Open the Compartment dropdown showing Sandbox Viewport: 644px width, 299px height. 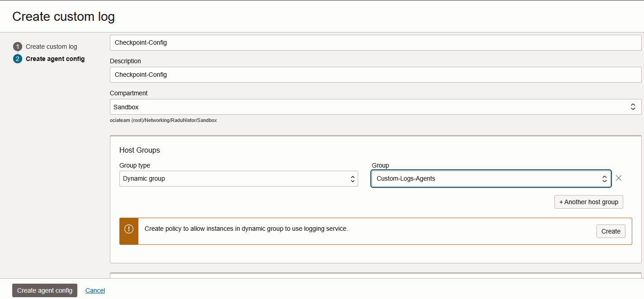pyautogui.click(x=371, y=107)
